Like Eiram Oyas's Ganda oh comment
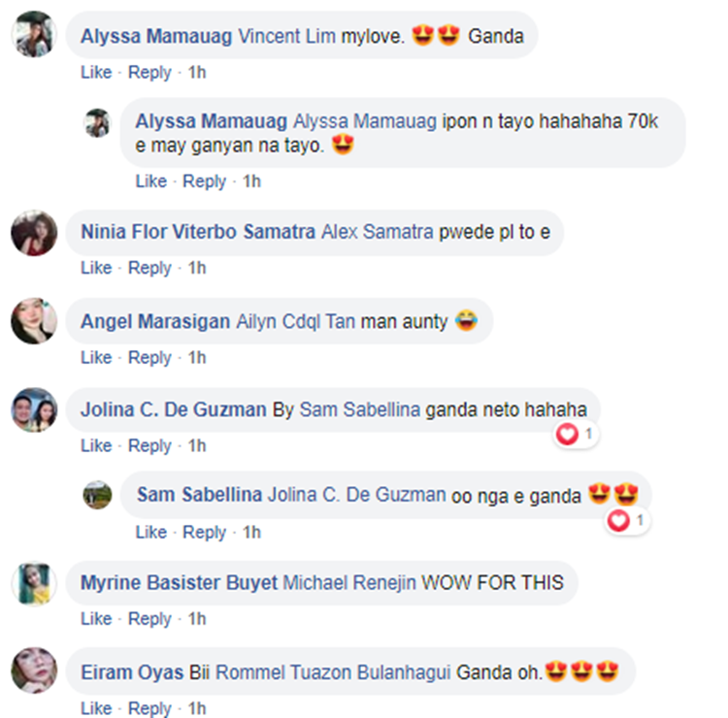The height and width of the screenshot is (718, 728). (x=96, y=708)
